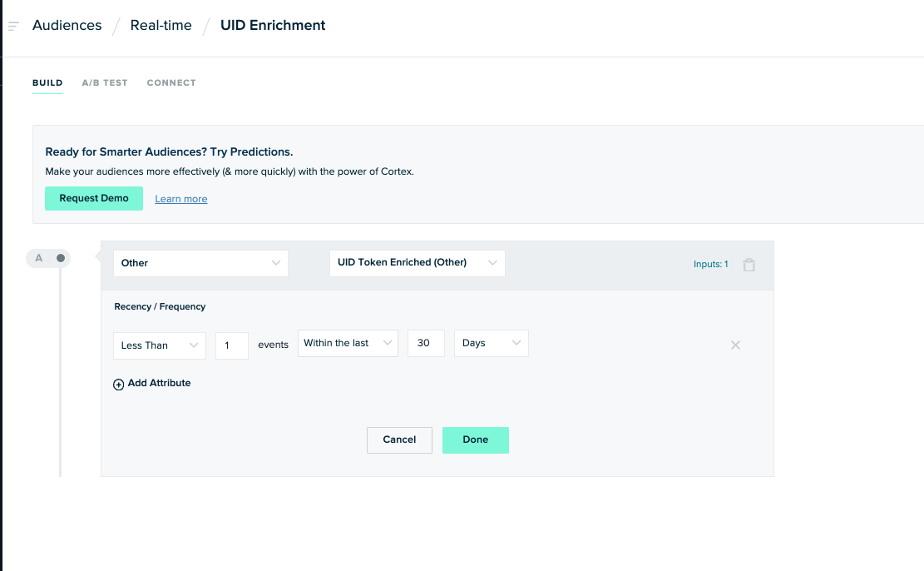
Task: Select the BUILD tab
Action: [47, 82]
